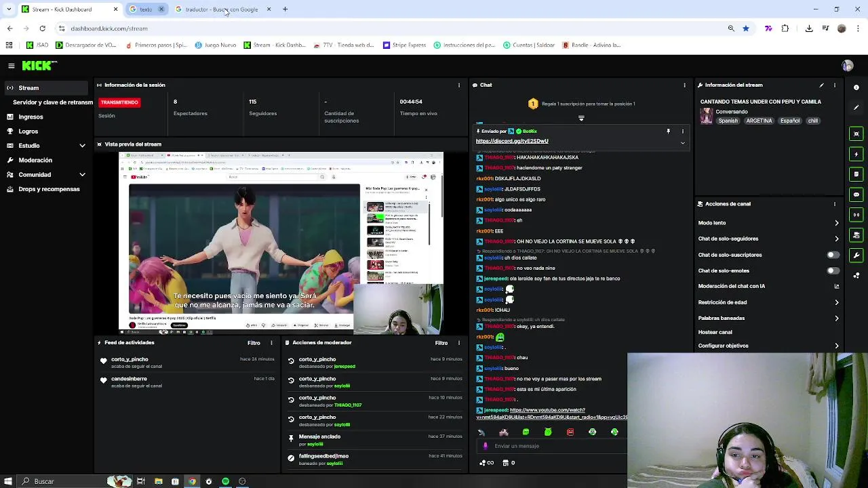Open jerespeed's YouTube link in chat

[x=551, y=413]
